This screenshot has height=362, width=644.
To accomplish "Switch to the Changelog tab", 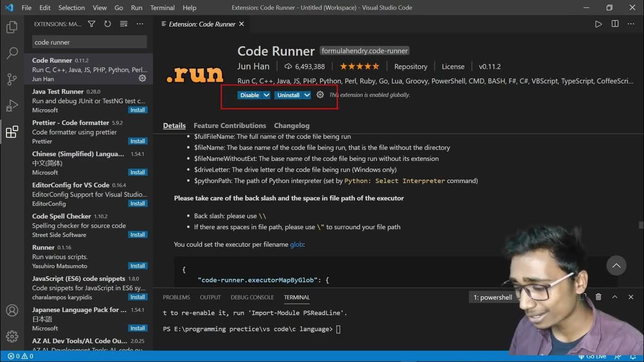I will pyautogui.click(x=292, y=126).
